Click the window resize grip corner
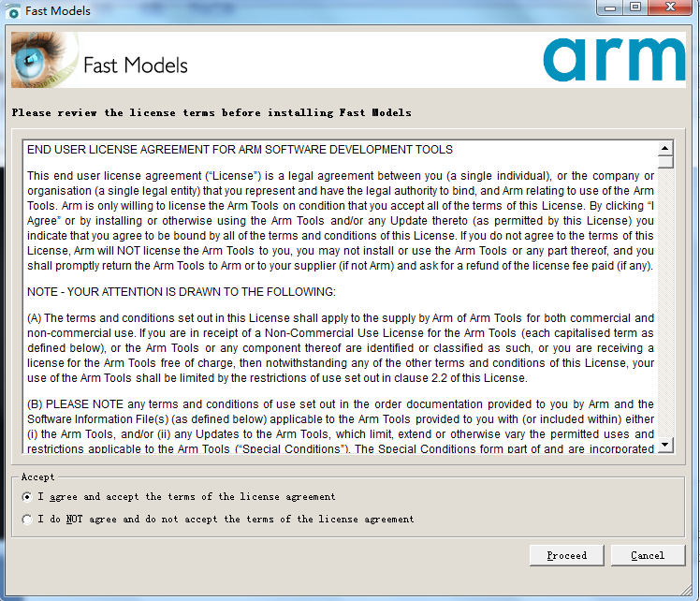This screenshot has width=700, height=601. [x=686, y=591]
